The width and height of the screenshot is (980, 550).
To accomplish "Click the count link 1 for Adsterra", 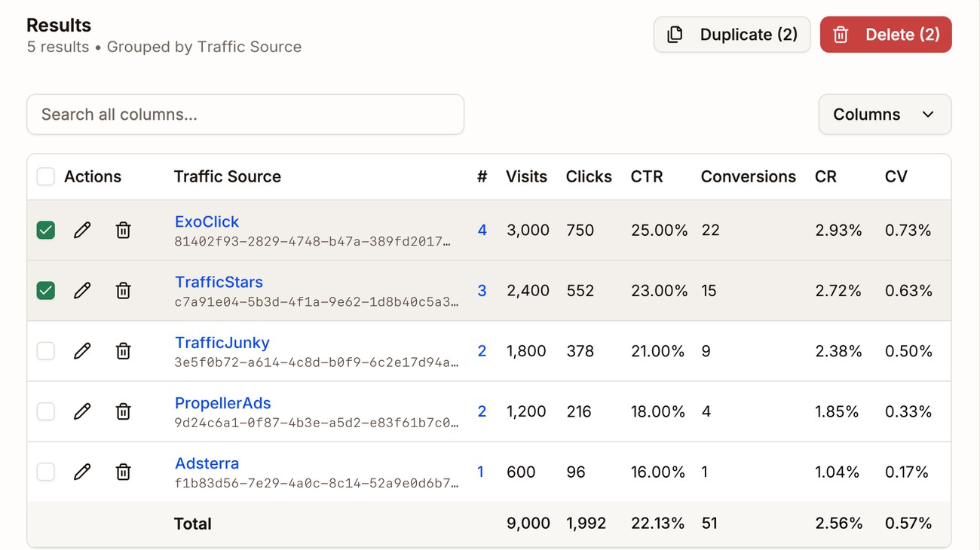I will pyautogui.click(x=481, y=472).
